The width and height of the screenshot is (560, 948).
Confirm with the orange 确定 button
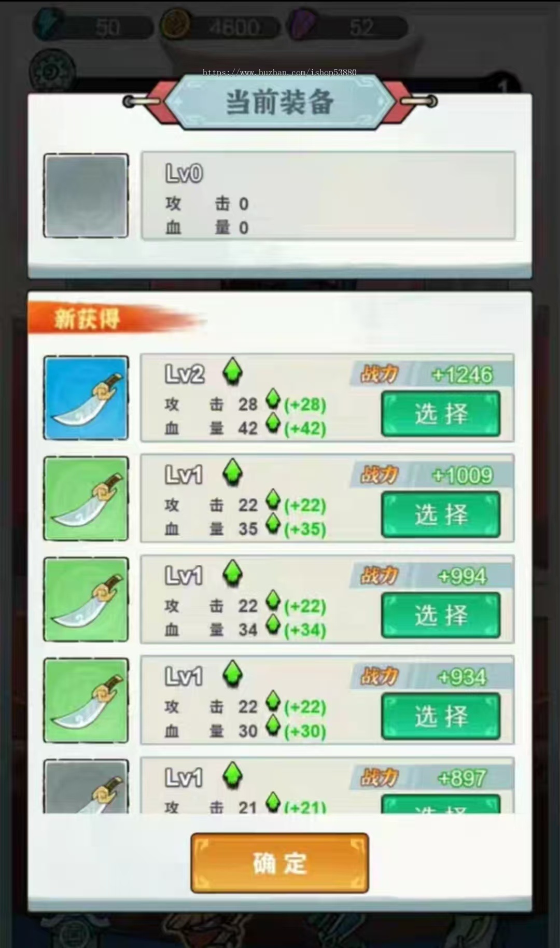[x=280, y=863]
